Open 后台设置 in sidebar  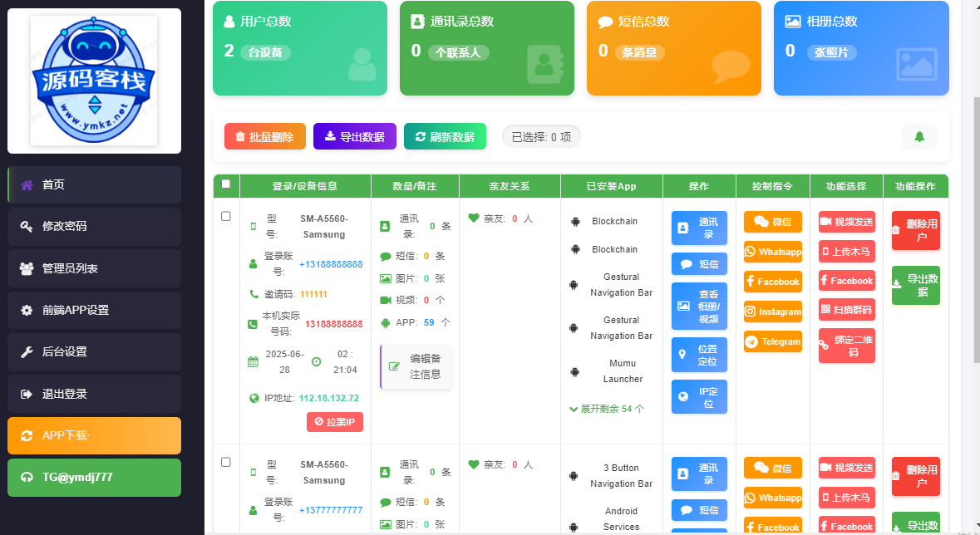point(95,352)
